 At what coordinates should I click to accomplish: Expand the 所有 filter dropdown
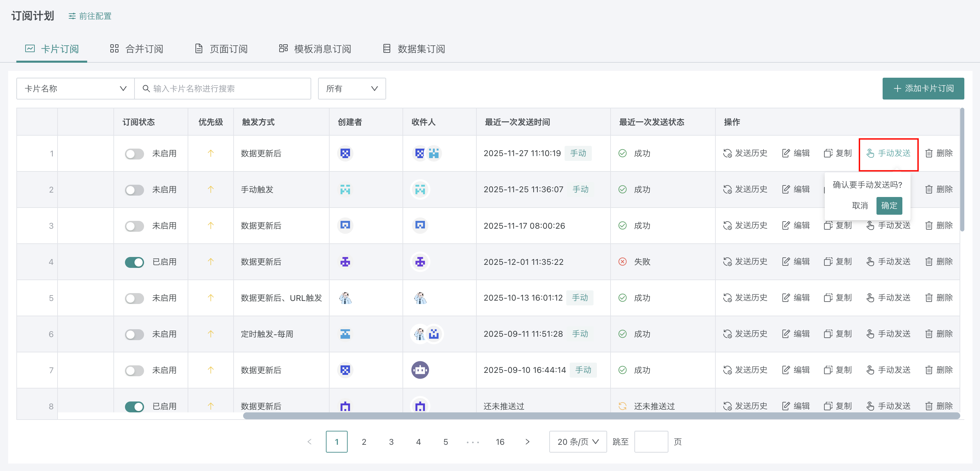pos(351,89)
